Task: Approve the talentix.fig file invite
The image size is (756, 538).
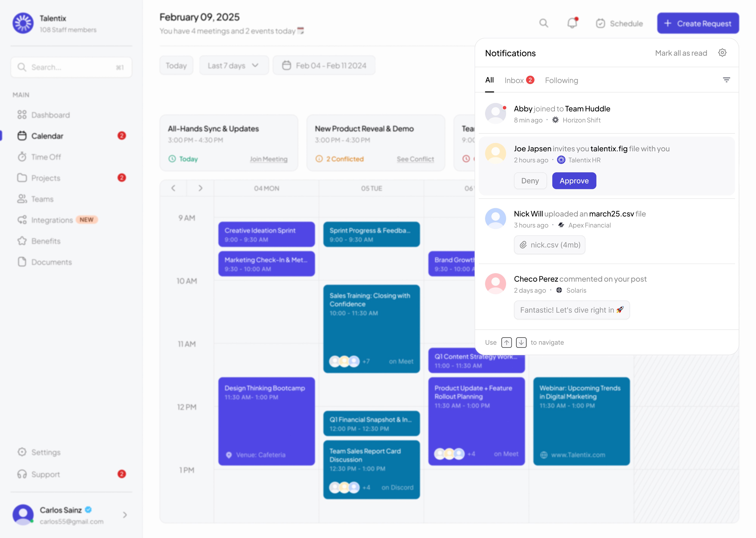Action: pyautogui.click(x=574, y=181)
